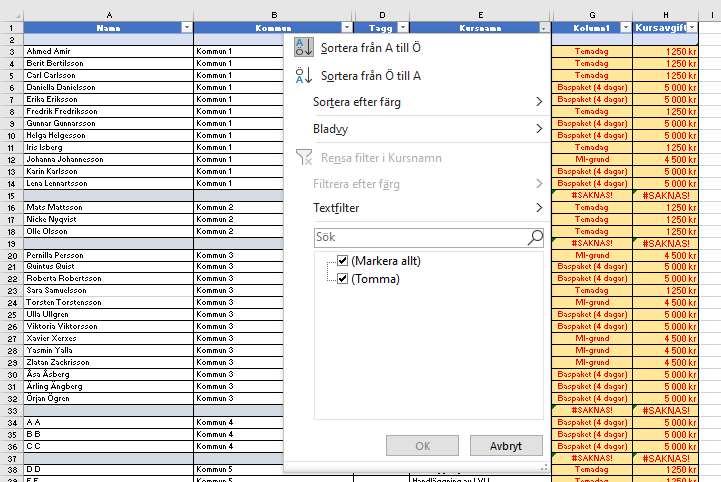Select the cell Örjan Ögren

109,398
